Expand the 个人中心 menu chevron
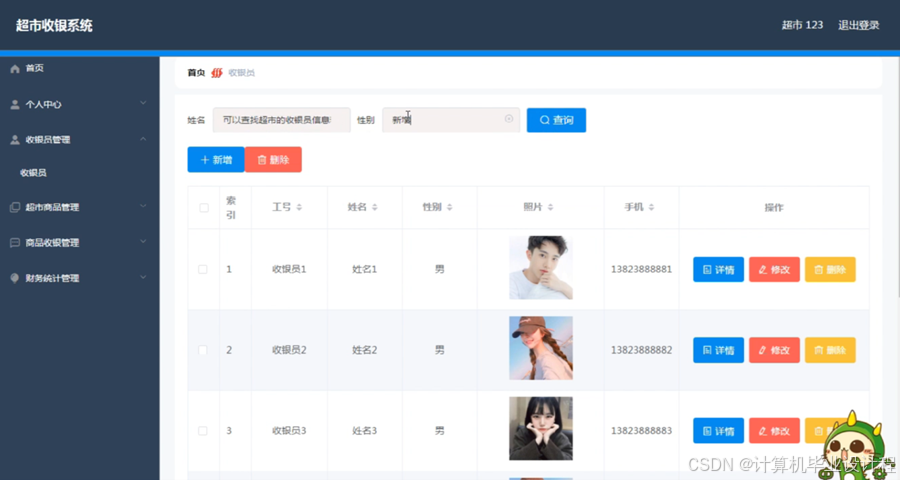 (x=143, y=103)
